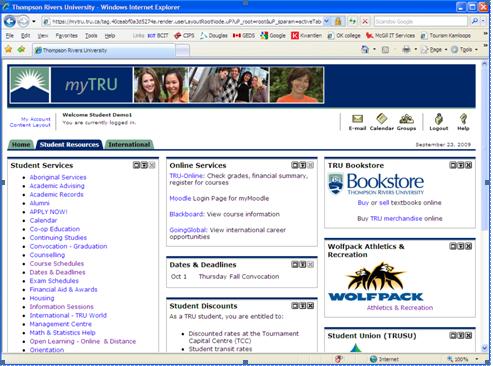
Task: Click the vertical scrollbar down arrow
Action: click(485, 348)
